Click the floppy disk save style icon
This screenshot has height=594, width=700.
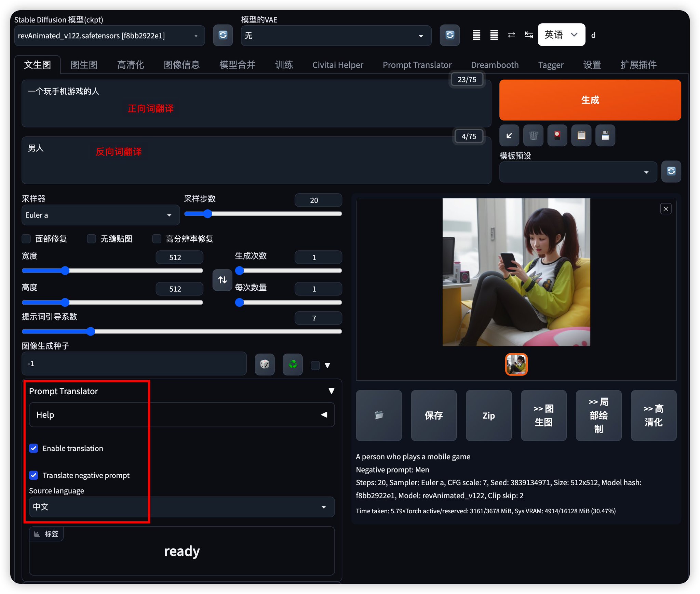coord(605,136)
